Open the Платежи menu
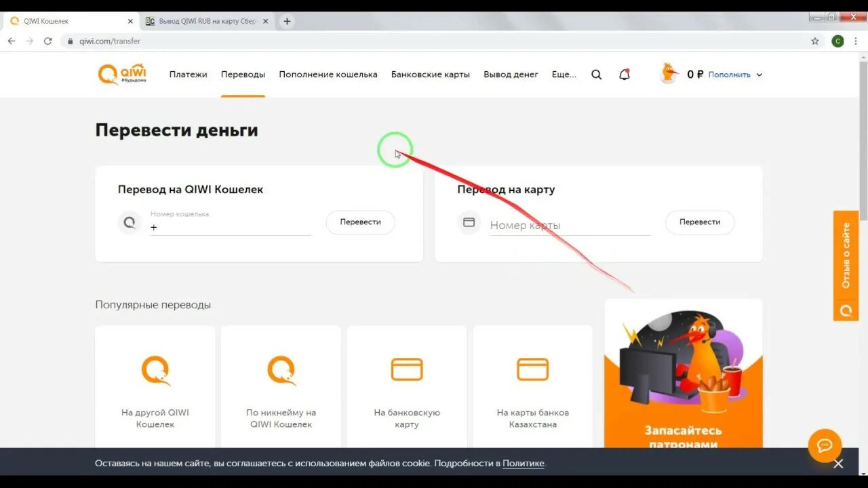Viewport: 868px width, 488px height. [188, 75]
